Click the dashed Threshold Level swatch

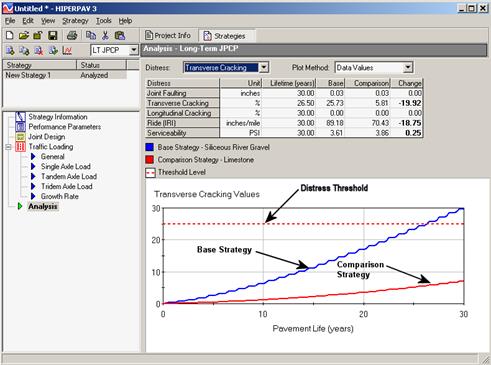point(150,172)
